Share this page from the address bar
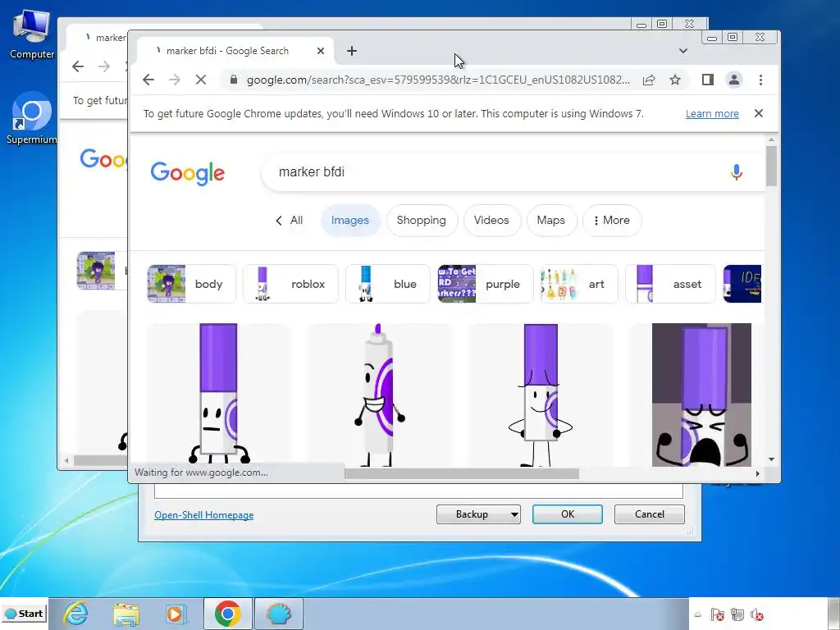Viewport: 840px width, 630px height. pos(649,80)
